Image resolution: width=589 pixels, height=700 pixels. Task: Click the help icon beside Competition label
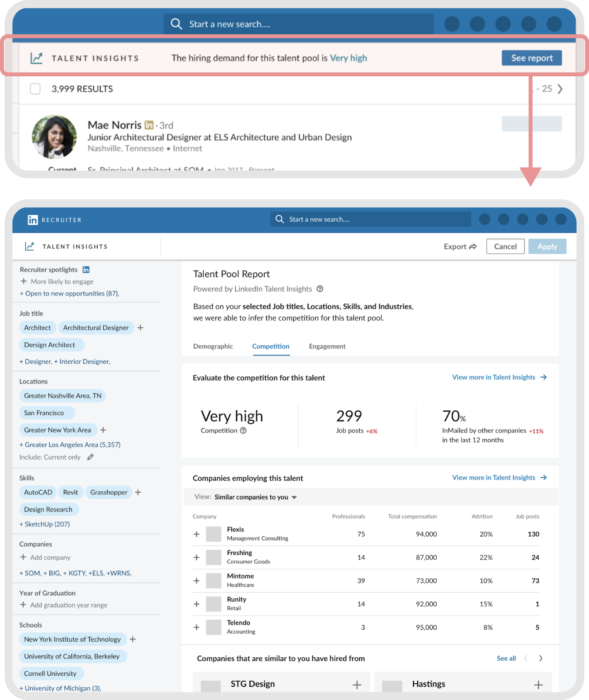243,431
